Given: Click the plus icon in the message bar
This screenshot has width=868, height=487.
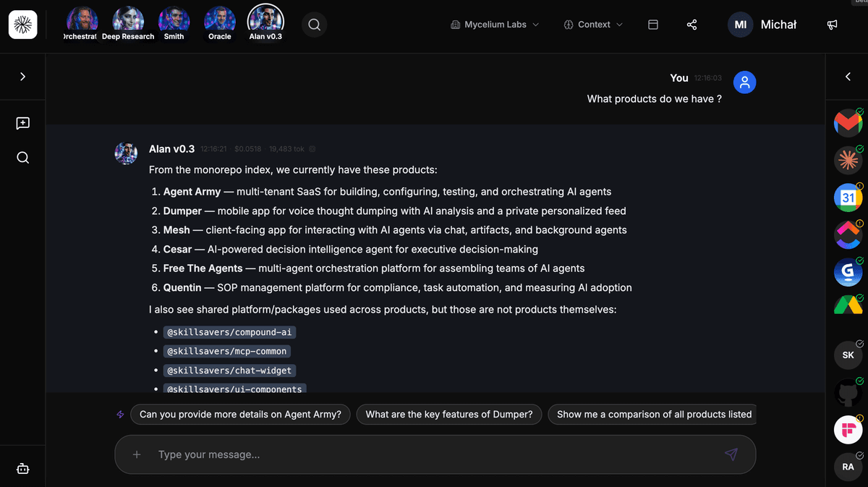Looking at the screenshot, I should (137, 454).
